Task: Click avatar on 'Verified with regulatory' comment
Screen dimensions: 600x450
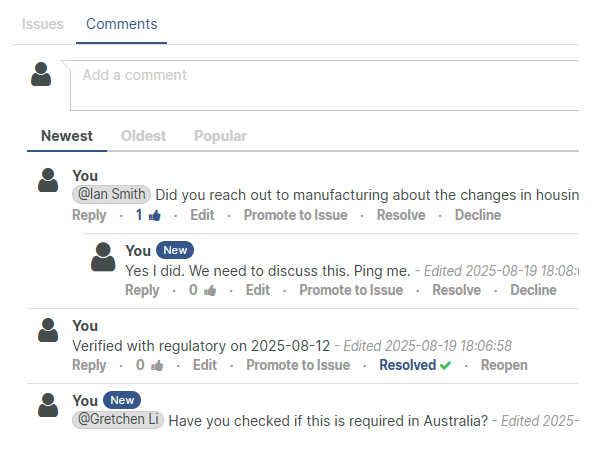Action: pyautogui.click(x=48, y=330)
